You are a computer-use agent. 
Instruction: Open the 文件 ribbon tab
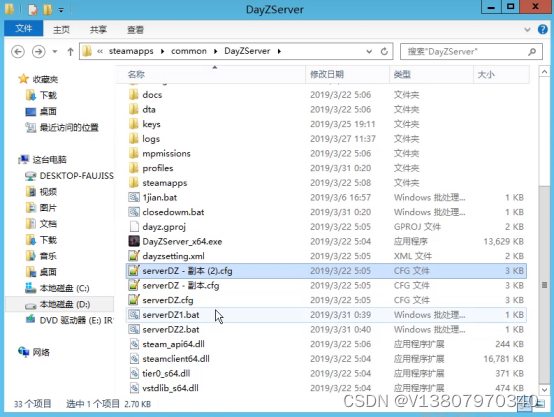tap(23, 28)
